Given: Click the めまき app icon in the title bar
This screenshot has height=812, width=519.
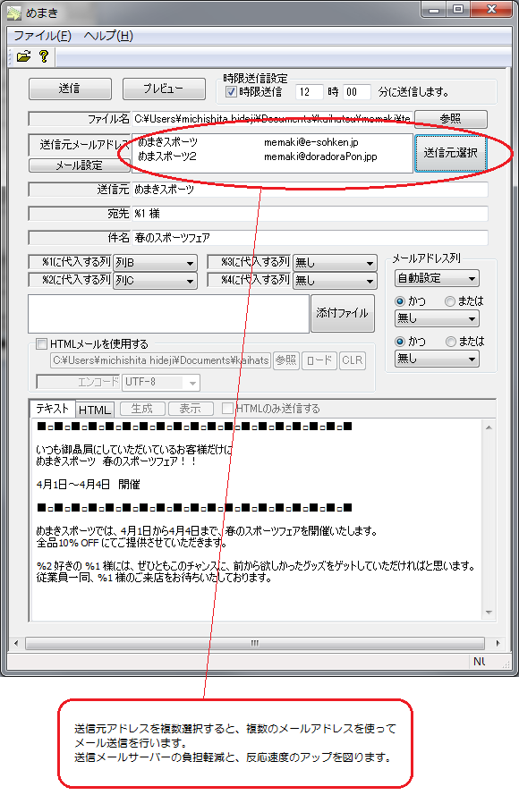Looking at the screenshot, I should (x=14, y=13).
